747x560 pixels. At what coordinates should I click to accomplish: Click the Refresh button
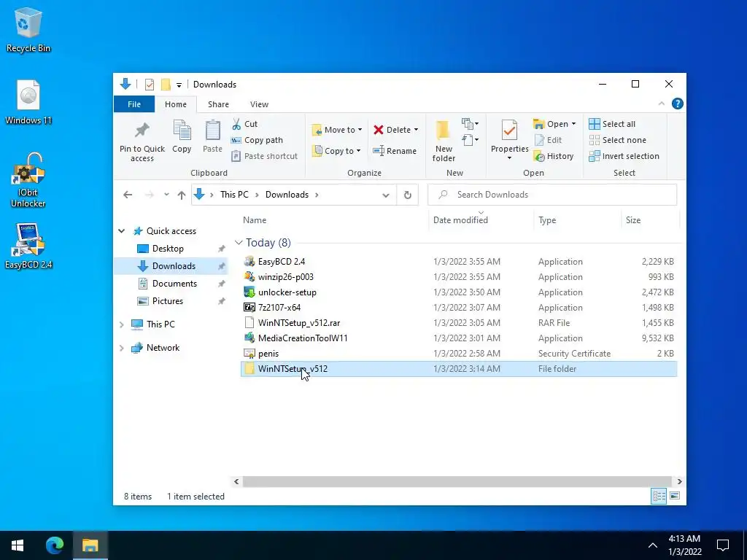407,195
